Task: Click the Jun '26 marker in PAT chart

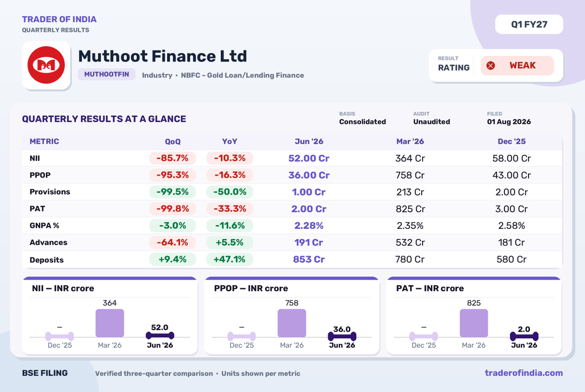Action: (524, 336)
